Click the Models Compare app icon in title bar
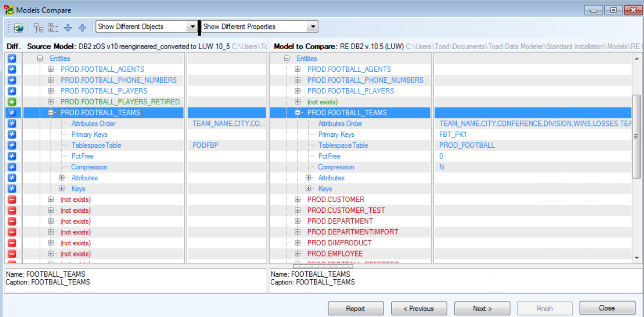The image size is (644, 317). (x=9, y=10)
